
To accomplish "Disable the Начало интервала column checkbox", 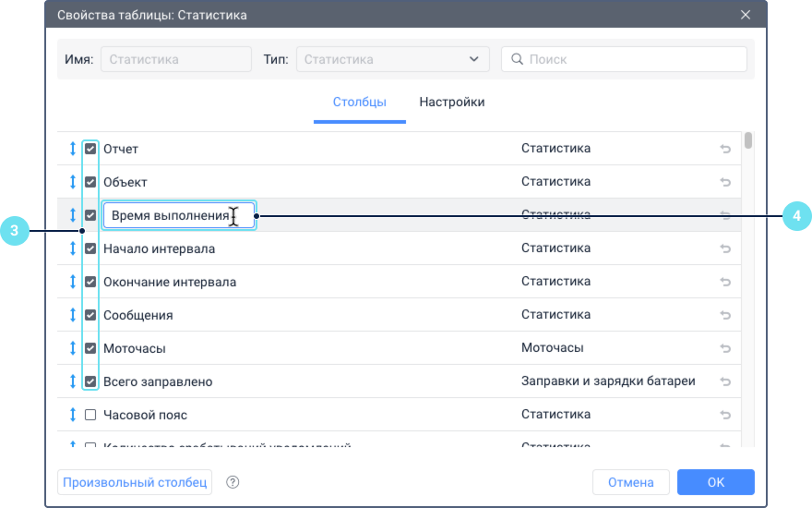I will coord(90,248).
